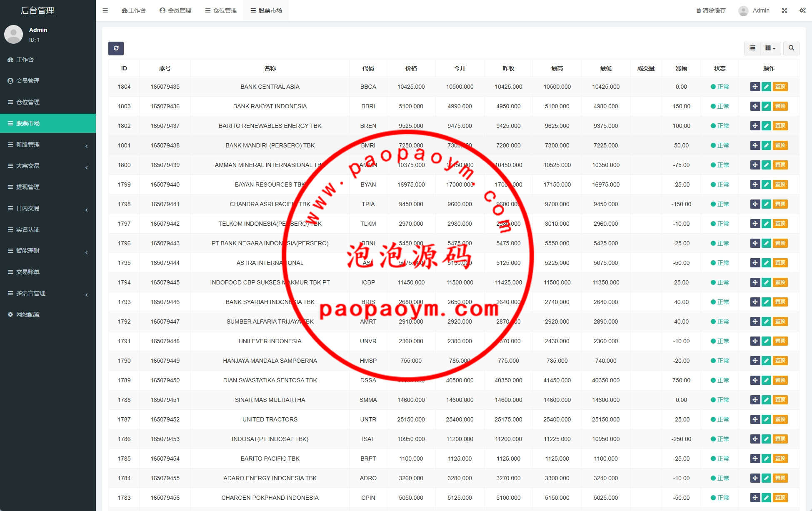Click the Admin avatar in top bar

tap(743, 11)
